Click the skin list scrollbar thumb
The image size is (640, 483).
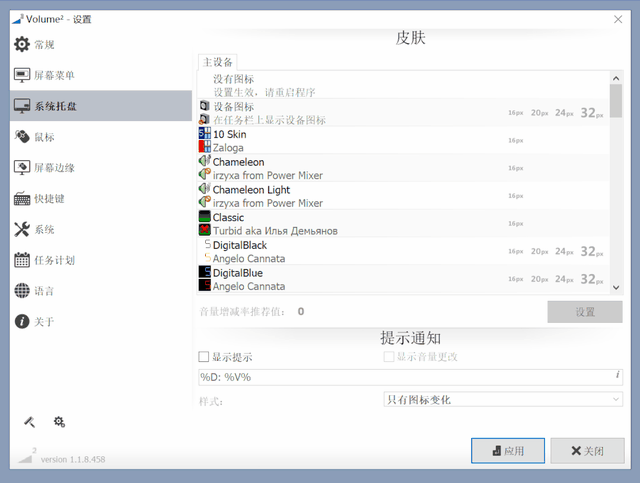point(616,101)
